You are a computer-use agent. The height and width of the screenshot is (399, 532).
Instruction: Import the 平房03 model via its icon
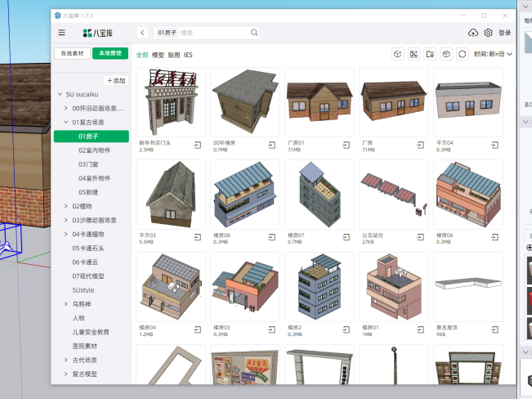[198, 237]
